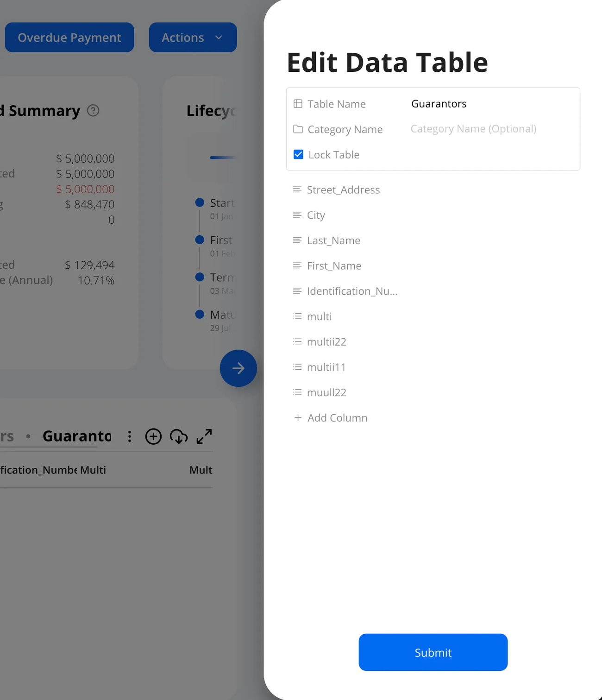Select the Guarantors tab in background page
The width and height of the screenshot is (602, 700).
77,436
